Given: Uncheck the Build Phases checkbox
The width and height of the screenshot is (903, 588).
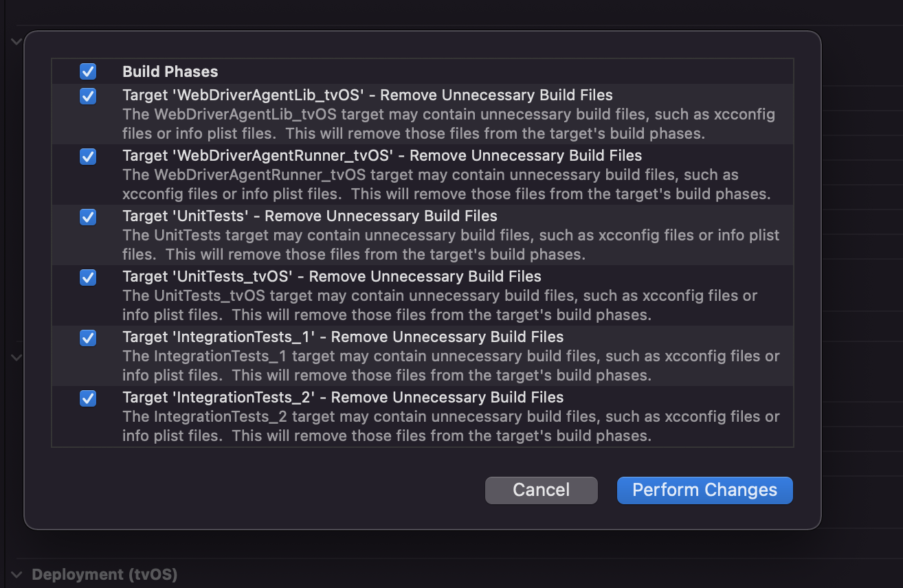Looking at the screenshot, I should [88, 71].
